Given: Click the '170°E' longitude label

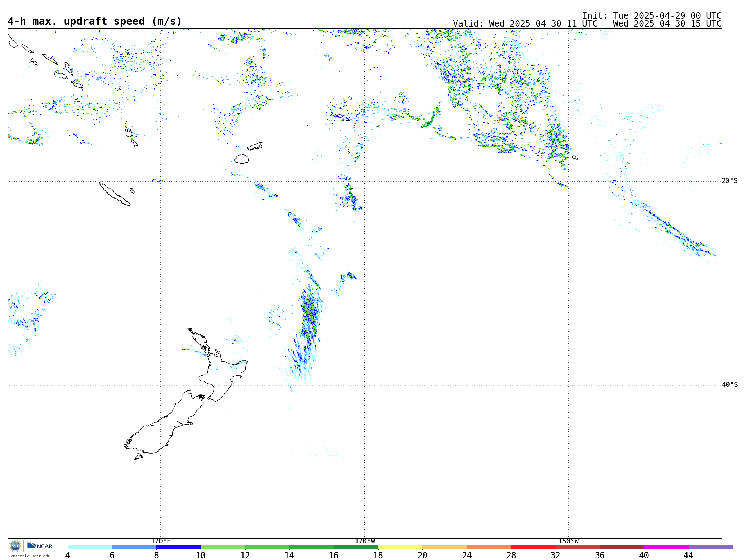Looking at the screenshot, I should coord(161,541).
